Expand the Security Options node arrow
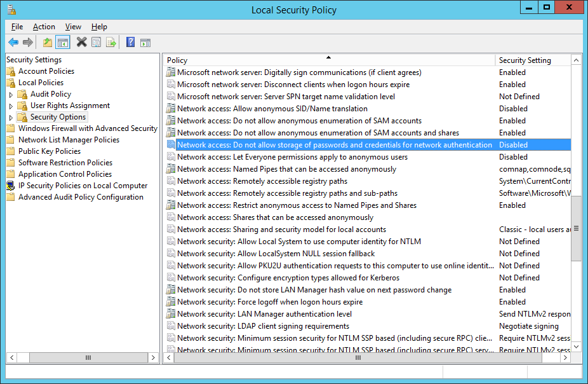 tap(11, 118)
